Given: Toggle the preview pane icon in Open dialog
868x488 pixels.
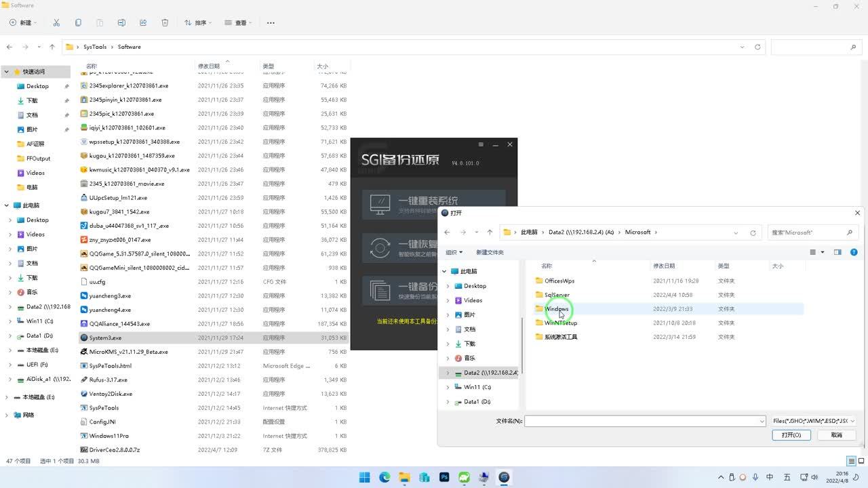Looking at the screenshot, I should tap(837, 252).
